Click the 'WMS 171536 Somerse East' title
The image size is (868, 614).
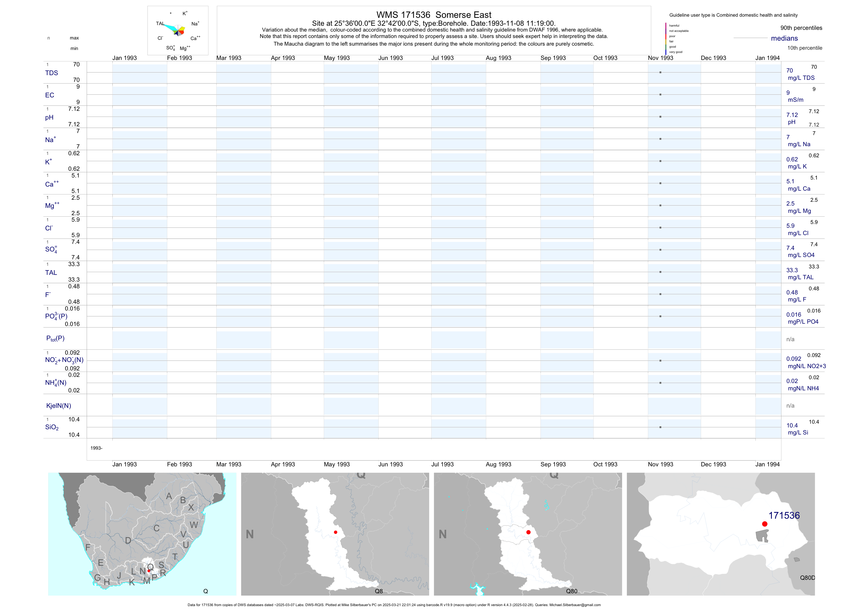[434, 15]
